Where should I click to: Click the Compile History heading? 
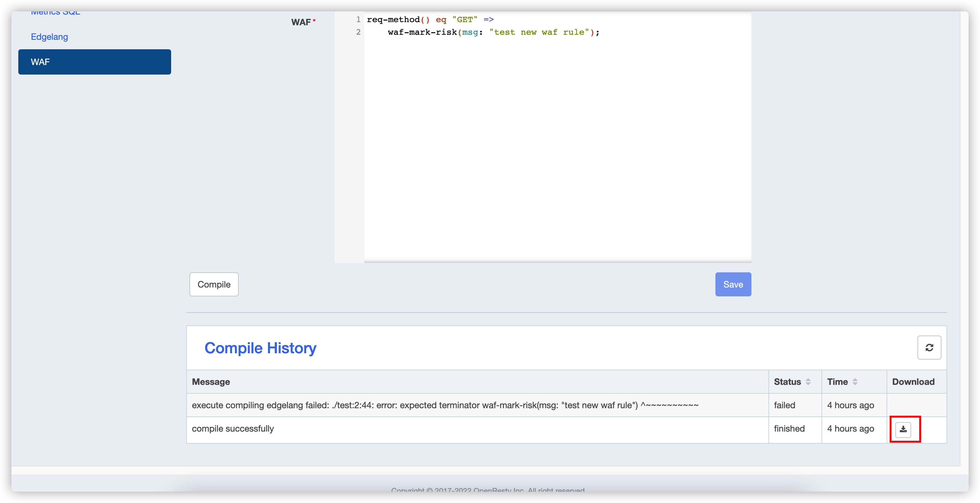click(x=260, y=348)
